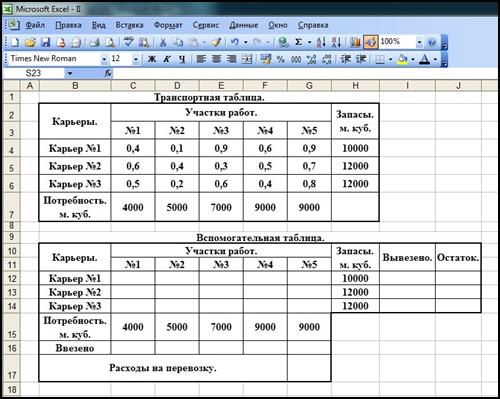Select column H header

click(355, 86)
